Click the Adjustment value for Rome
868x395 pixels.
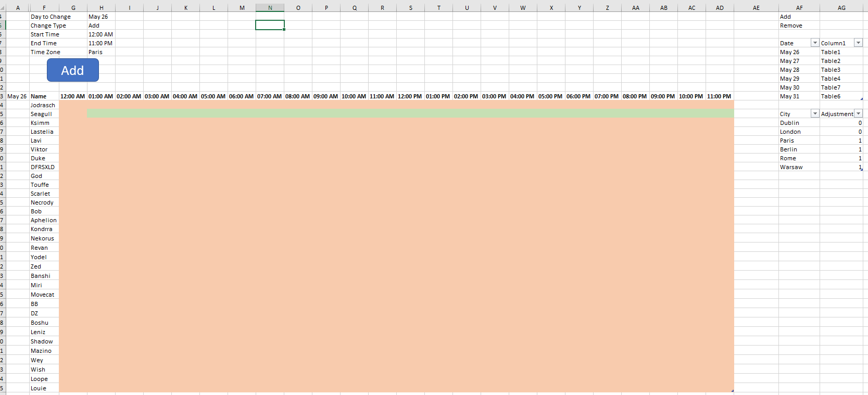pyautogui.click(x=841, y=158)
